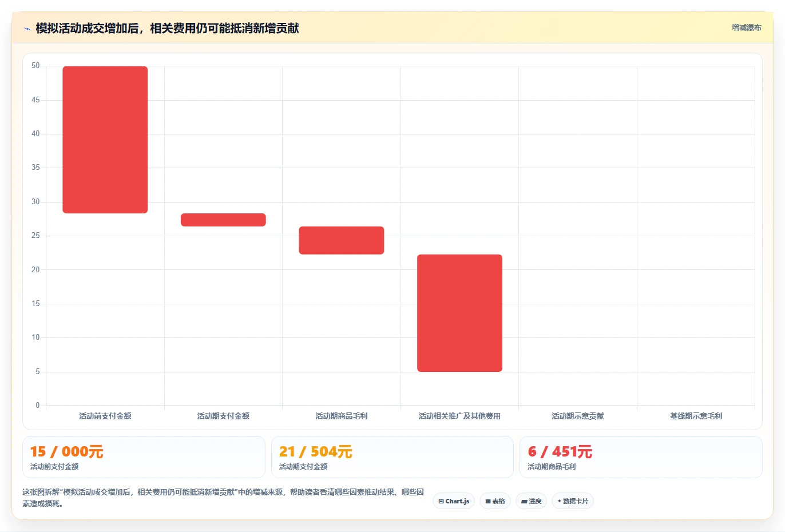Click the 数据卡片 tag chip
This screenshot has width=785, height=532.
coord(573,501)
